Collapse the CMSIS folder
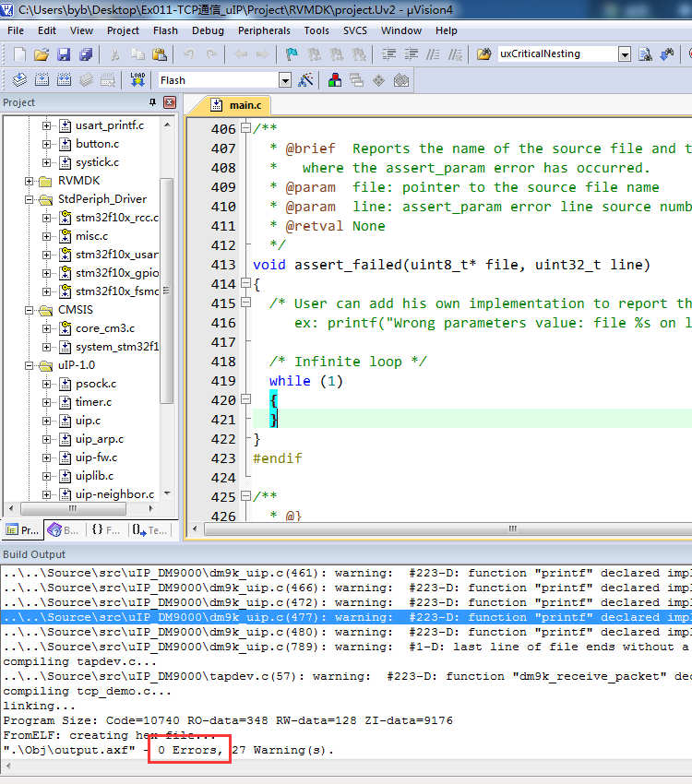 29,311
